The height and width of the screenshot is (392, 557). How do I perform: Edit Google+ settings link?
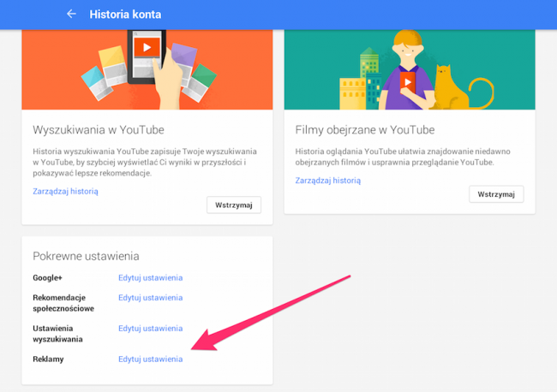click(x=151, y=278)
